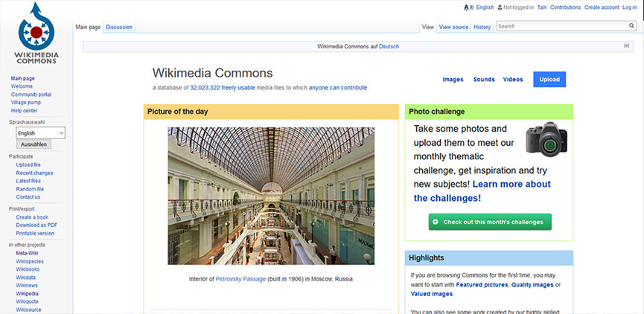Check out this month's challenges button
Viewport: 644px width, 314px height.
coord(491,222)
